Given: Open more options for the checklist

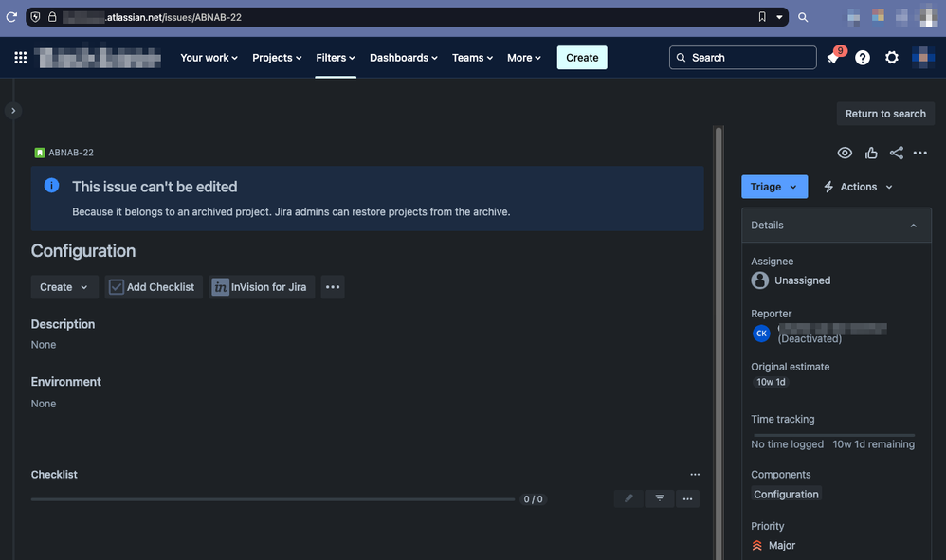Looking at the screenshot, I should [688, 497].
